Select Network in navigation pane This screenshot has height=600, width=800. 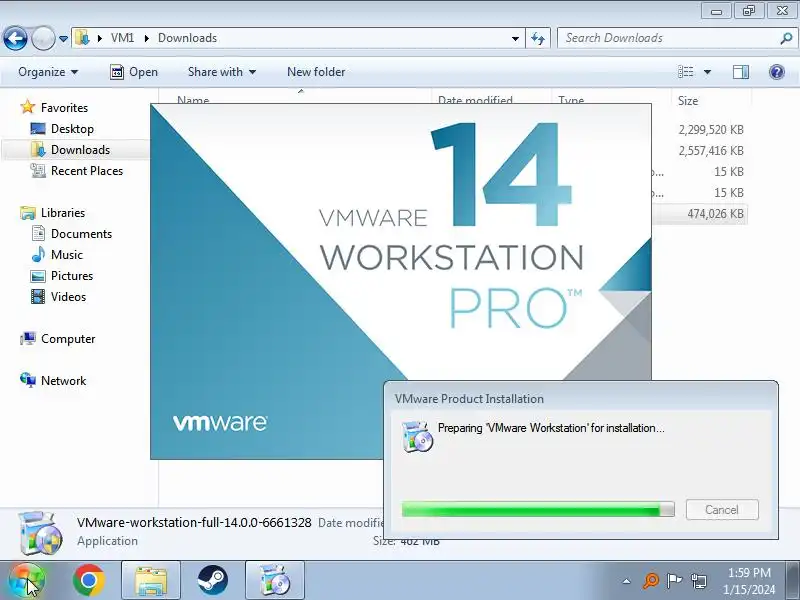click(63, 380)
